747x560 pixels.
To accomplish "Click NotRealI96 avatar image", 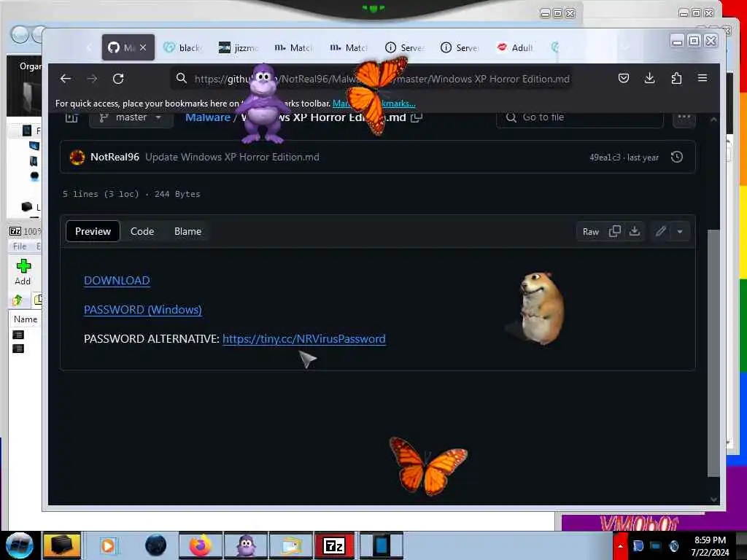I will [x=77, y=157].
